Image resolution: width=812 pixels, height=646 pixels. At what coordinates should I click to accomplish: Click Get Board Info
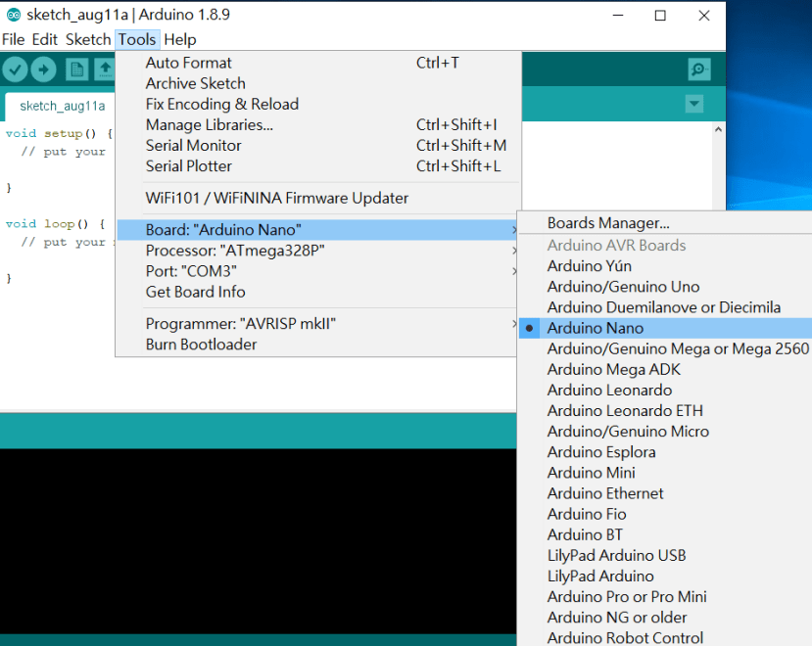pos(318,292)
